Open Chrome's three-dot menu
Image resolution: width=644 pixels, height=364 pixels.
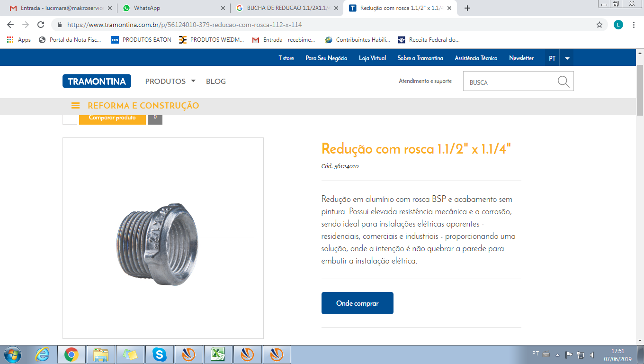click(634, 25)
